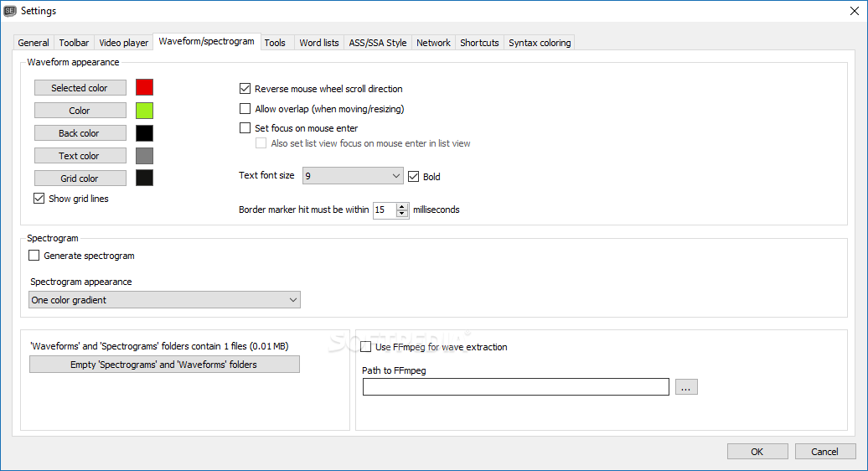The width and height of the screenshot is (868, 471).
Task: Pick the green waveform color swatch
Action: [144, 111]
